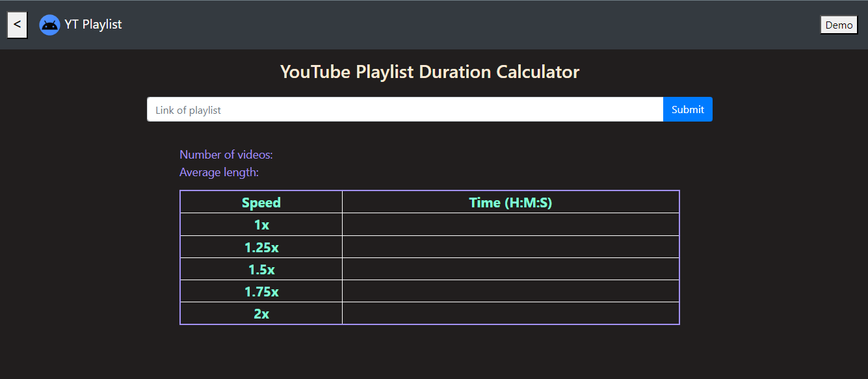Select the Number of videos label
Viewport: 868px width, 379px height.
pos(226,155)
